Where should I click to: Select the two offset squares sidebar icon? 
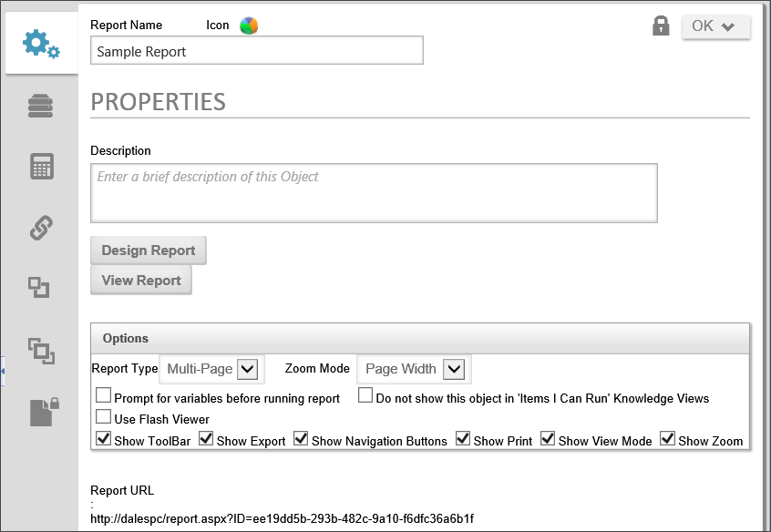(38, 288)
